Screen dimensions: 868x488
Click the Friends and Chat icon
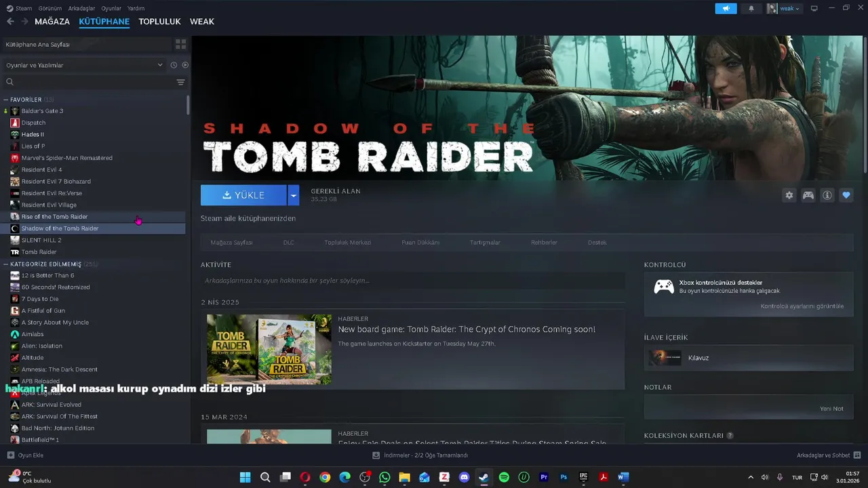pos(857,455)
